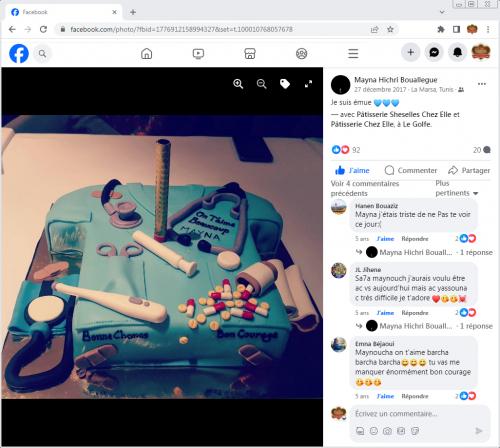
Task: View the 92 reactions list
Action: click(346, 150)
